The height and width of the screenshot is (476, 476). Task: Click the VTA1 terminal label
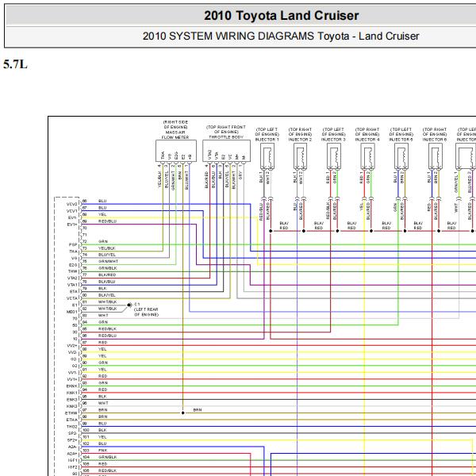pyautogui.click(x=72, y=285)
